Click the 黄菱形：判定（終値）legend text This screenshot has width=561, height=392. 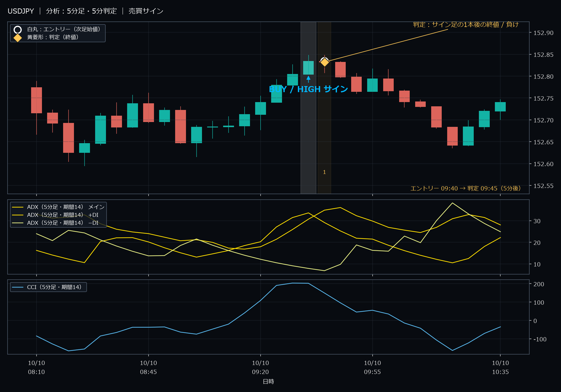53,37
